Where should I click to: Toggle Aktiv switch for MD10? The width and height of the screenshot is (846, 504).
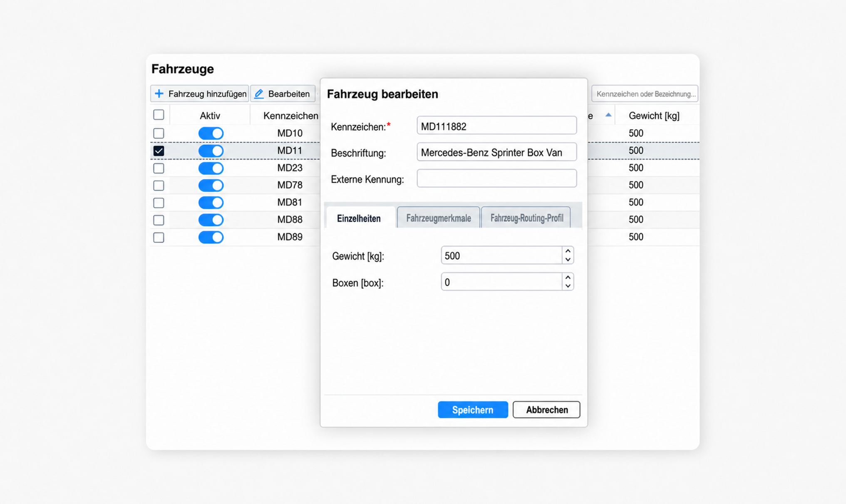tap(211, 133)
